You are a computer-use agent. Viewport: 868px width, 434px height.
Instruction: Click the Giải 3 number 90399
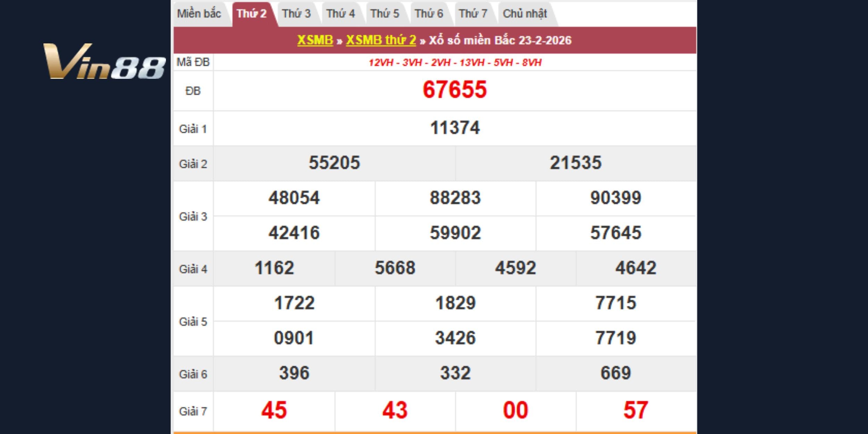(616, 198)
